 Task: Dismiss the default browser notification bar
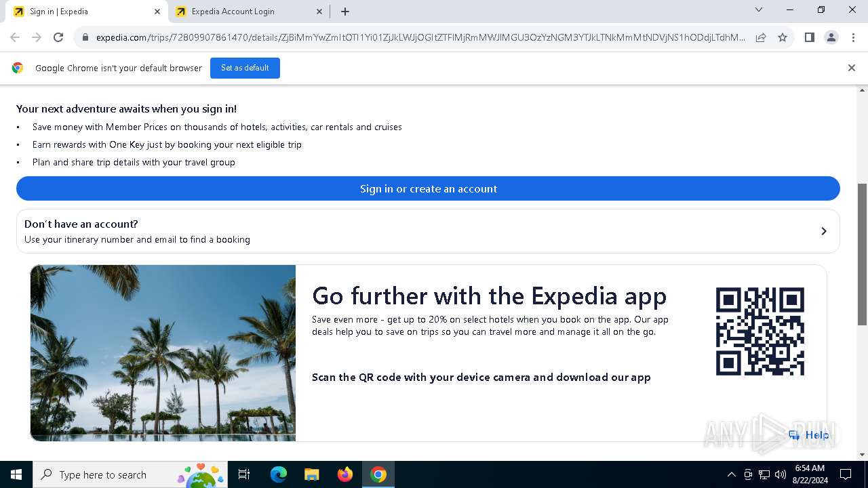[x=852, y=68]
